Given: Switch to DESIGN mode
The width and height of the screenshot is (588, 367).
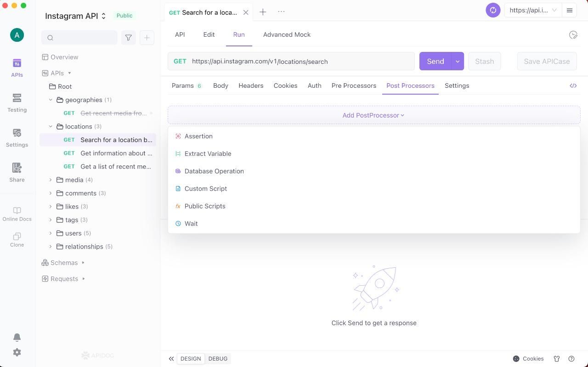Looking at the screenshot, I should [x=191, y=359].
